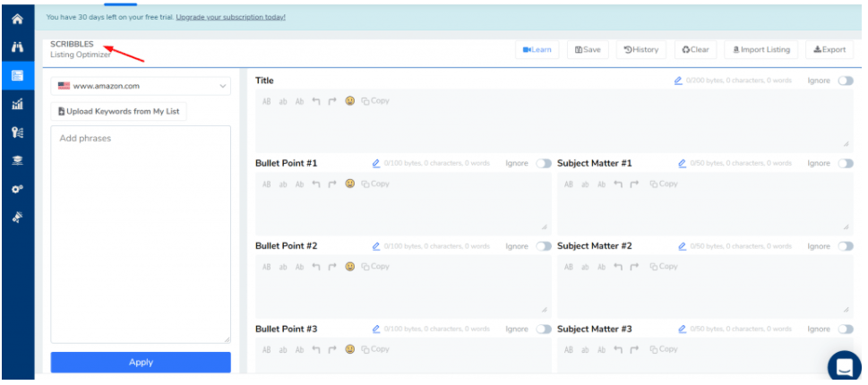Click the Export button
868x385 pixels.
pyautogui.click(x=829, y=50)
